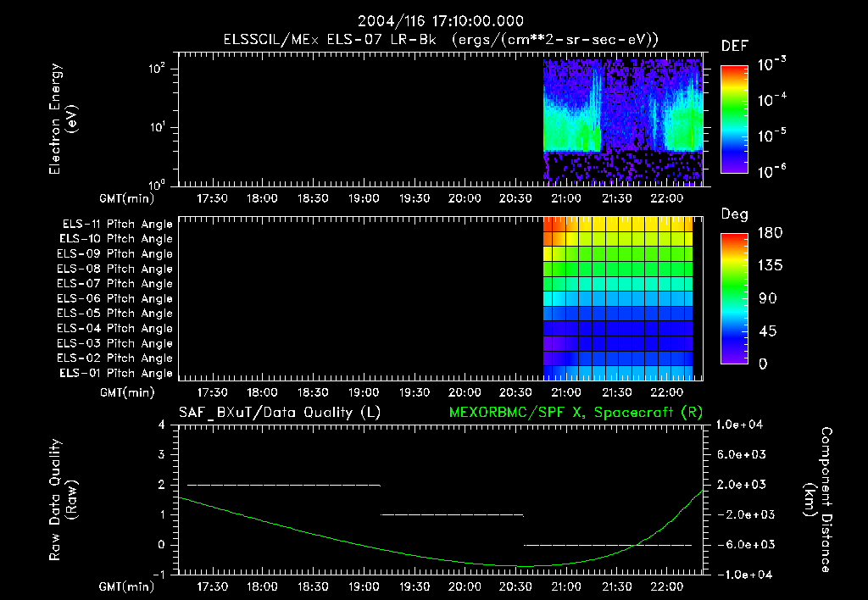Image resolution: width=868 pixels, height=600 pixels.
Task: Pick the Deg pitch angle color scale bar
Action: pos(734,299)
